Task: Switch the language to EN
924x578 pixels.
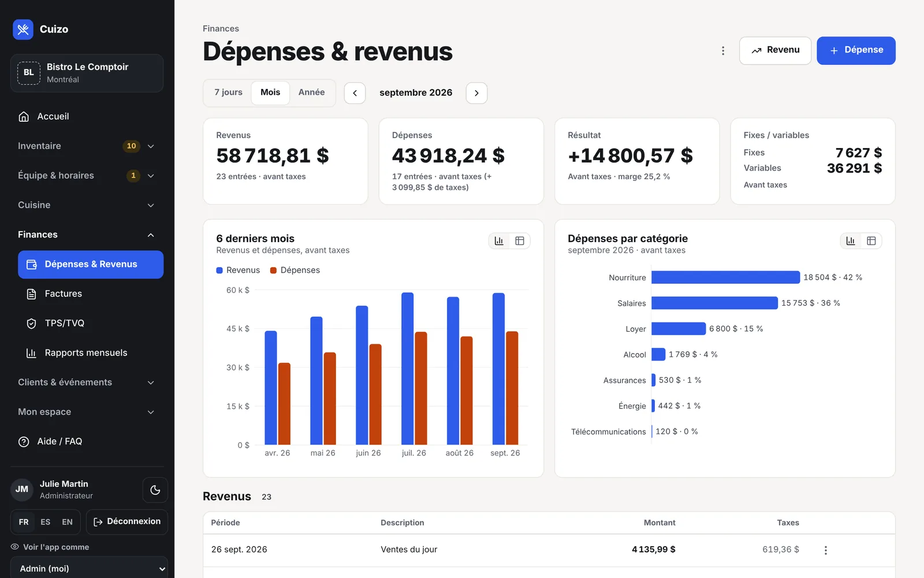Action: click(x=68, y=522)
